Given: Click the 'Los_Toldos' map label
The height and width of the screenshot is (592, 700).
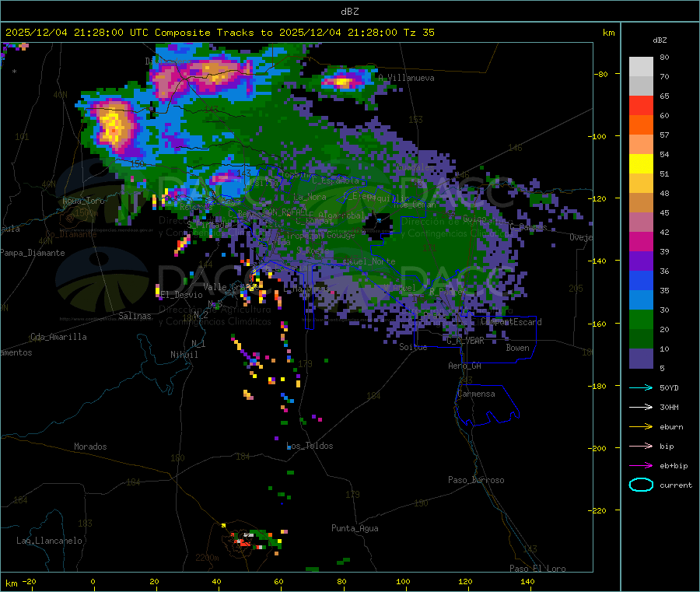Looking at the screenshot, I should [x=310, y=446].
